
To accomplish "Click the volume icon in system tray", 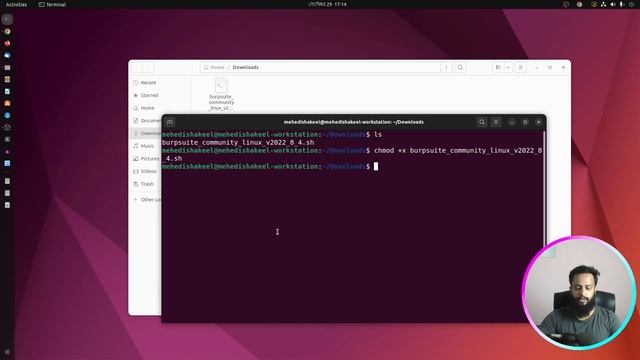I will 612,4.
